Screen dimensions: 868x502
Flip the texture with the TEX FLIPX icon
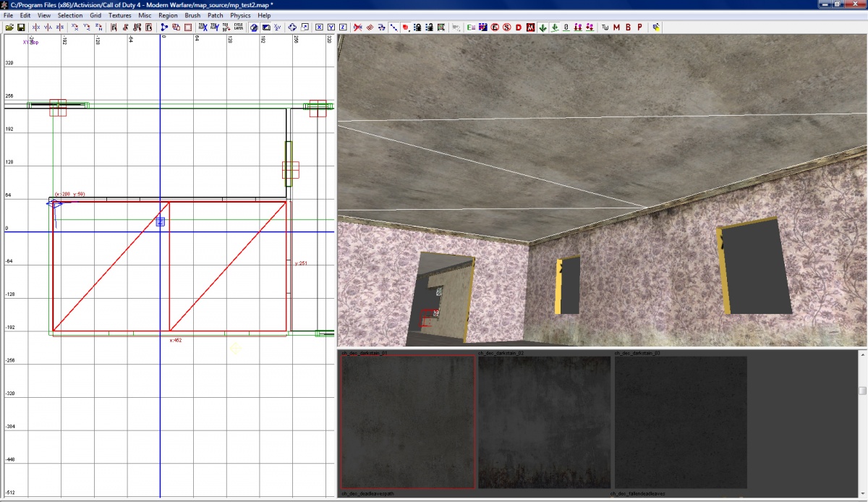pos(204,27)
